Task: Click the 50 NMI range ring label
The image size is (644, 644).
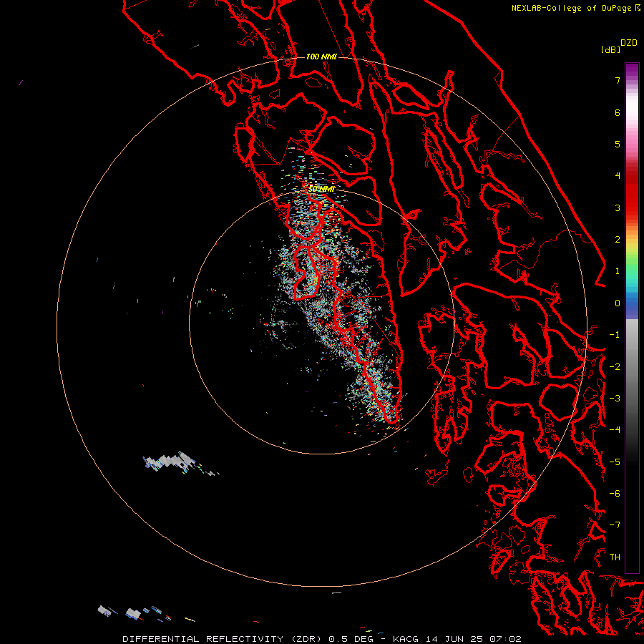Action: click(321, 189)
